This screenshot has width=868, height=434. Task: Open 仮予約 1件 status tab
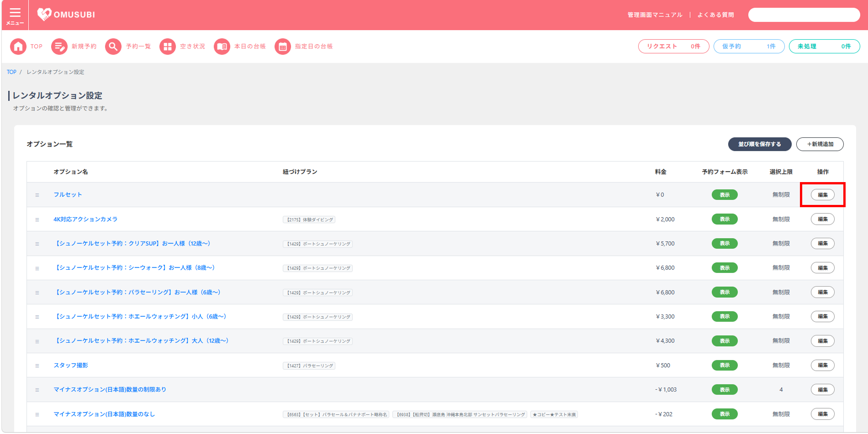749,47
